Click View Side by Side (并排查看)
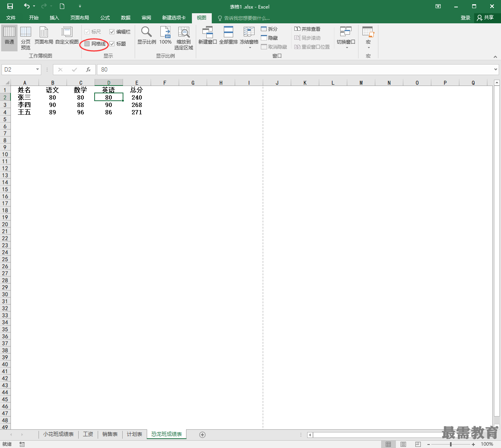Image resolution: width=501 pixels, height=448 pixels. click(307, 29)
